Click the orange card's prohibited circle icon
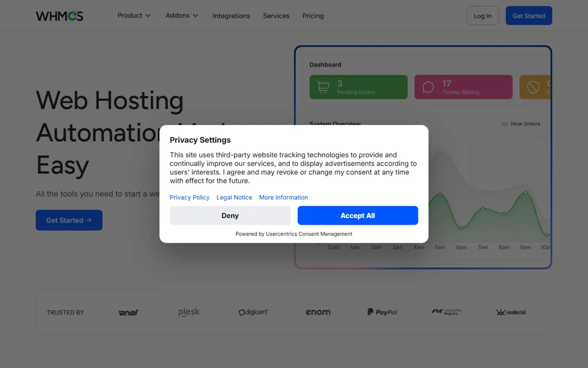 click(533, 87)
